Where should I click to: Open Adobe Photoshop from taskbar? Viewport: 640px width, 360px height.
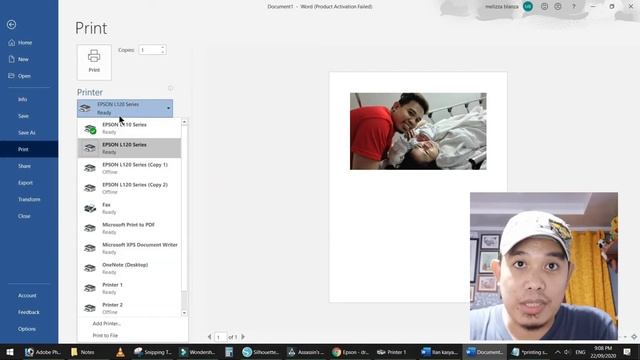point(43,352)
